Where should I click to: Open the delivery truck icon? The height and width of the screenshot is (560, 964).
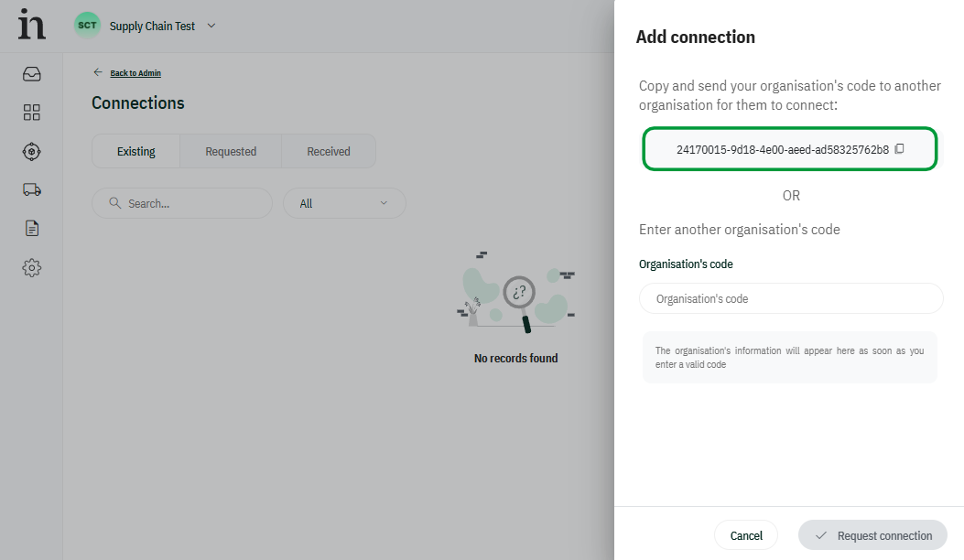(x=32, y=189)
